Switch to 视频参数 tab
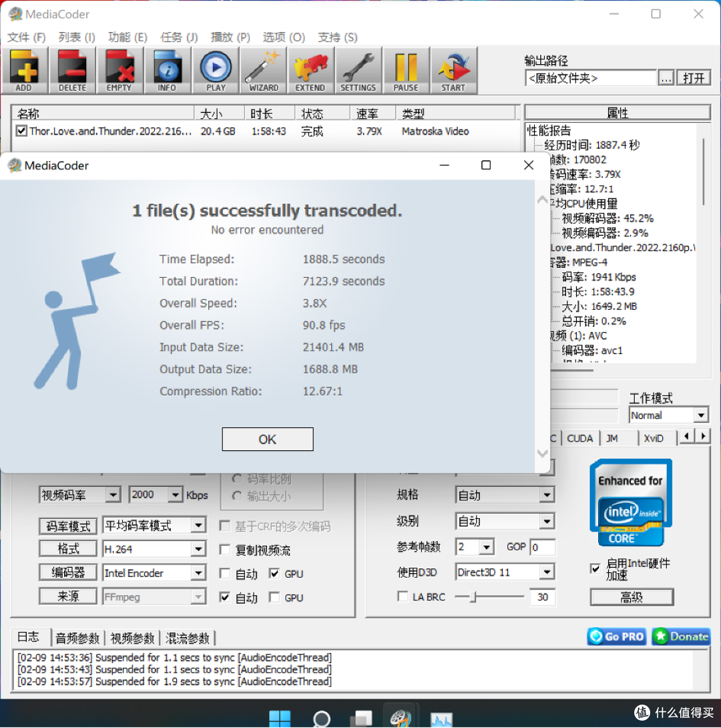 click(x=132, y=639)
